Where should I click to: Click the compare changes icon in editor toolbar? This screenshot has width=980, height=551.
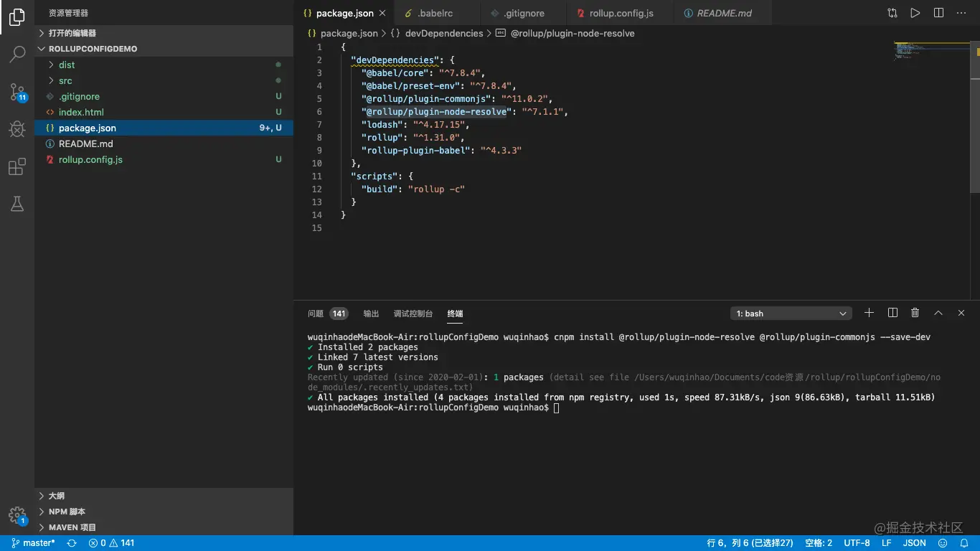[x=892, y=13]
